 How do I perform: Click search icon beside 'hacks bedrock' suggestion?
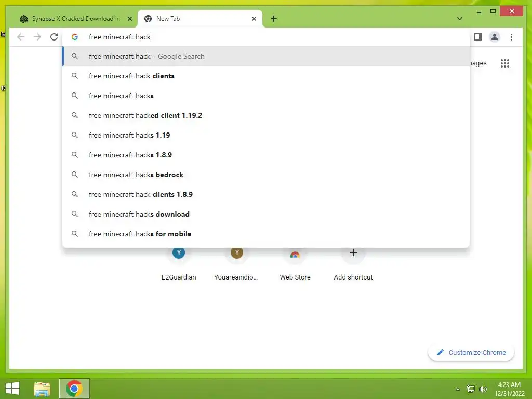click(x=75, y=175)
